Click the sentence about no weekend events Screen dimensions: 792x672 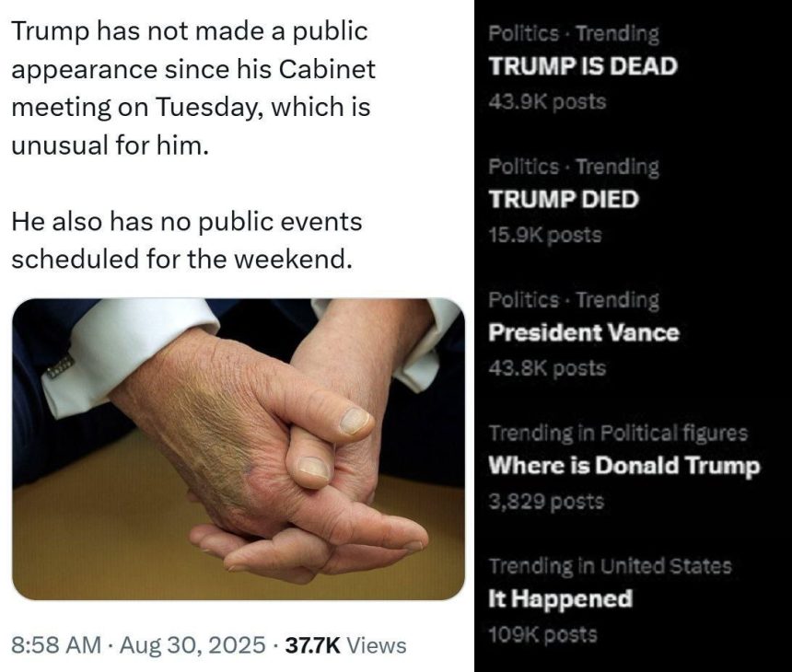click(186, 240)
